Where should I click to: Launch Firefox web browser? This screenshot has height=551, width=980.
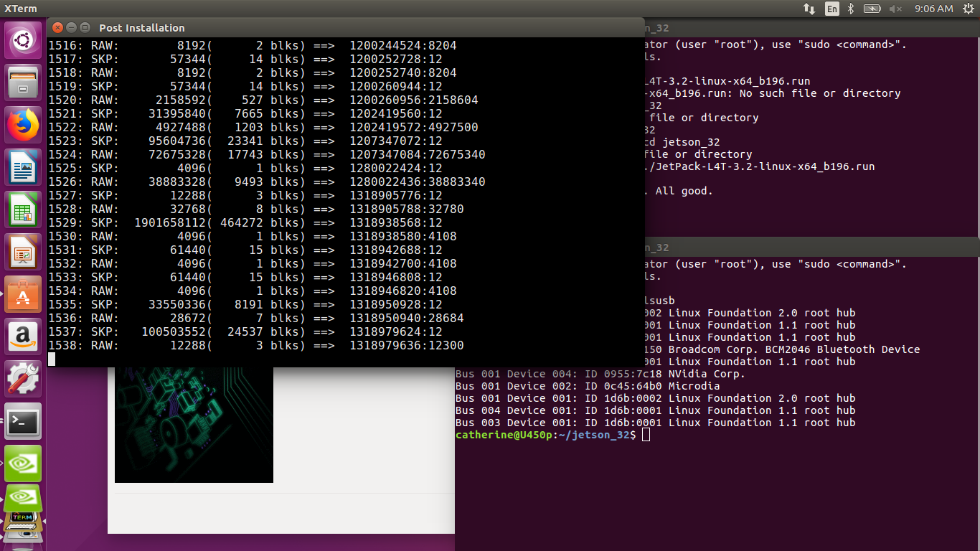(x=24, y=125)
